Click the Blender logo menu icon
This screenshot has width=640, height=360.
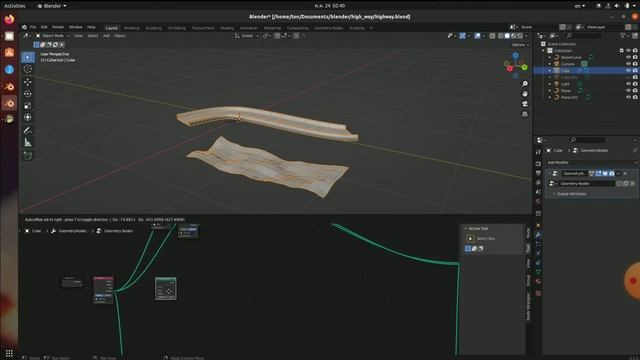point(24,27)
